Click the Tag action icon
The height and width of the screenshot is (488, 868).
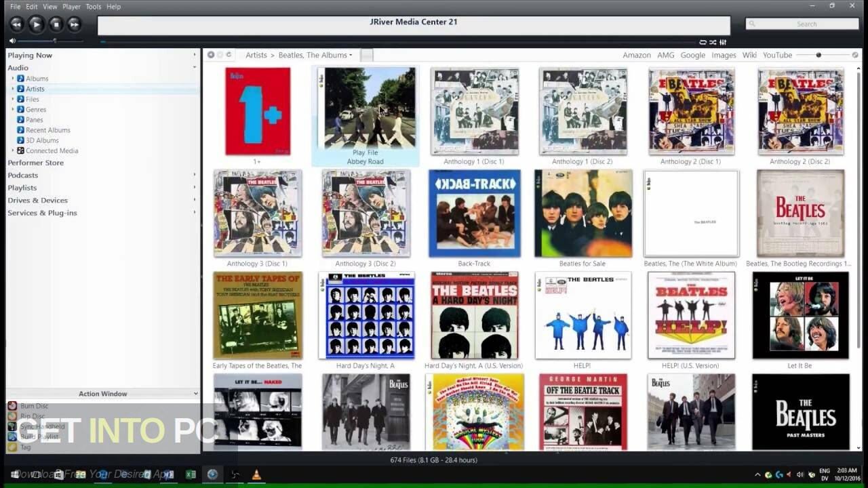coord(12,447)
